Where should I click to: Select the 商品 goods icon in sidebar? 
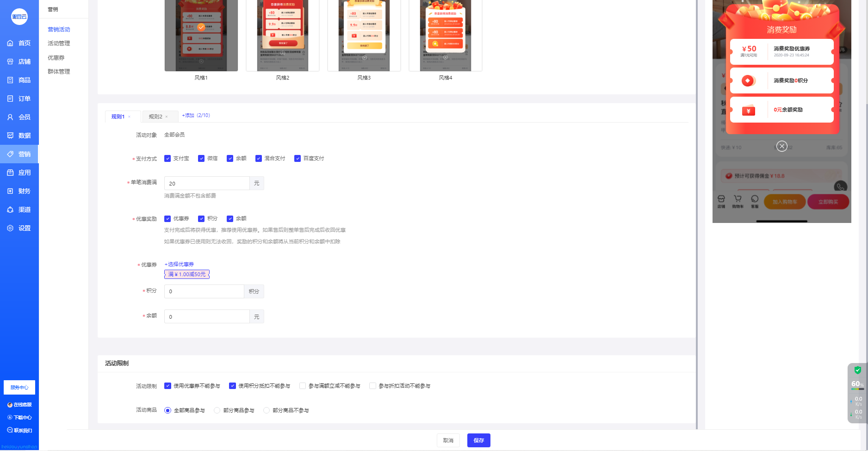(x=10, y=80)
